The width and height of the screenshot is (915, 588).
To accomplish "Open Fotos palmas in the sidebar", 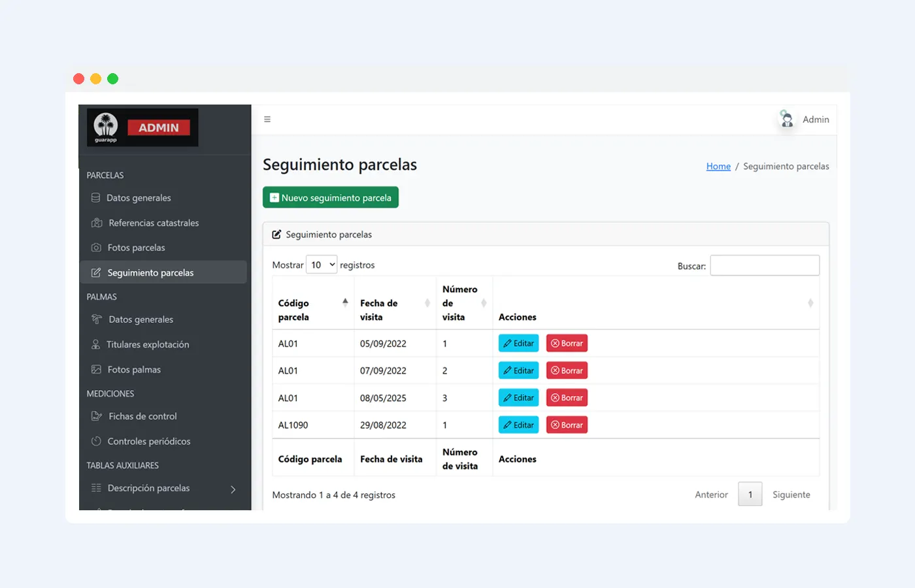I will point(134,370).
